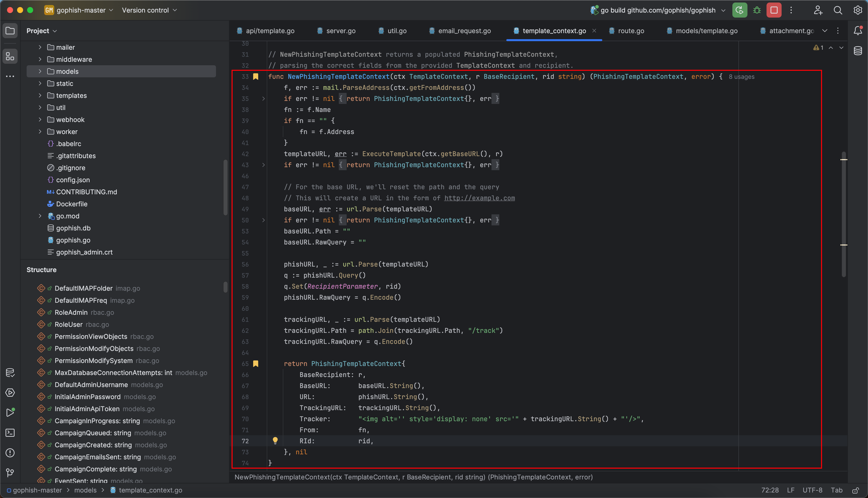Switch to util.go tab
Screen dimensions: 868x498
pyautogui.click(x=392, y=31)
